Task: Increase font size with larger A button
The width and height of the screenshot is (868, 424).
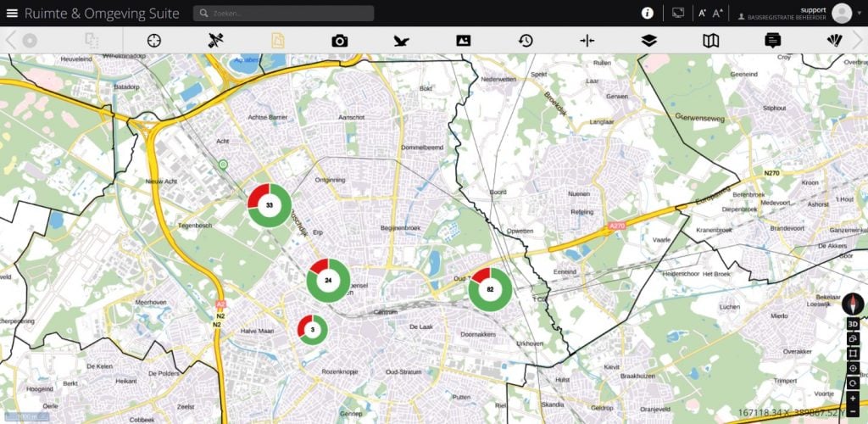Action: click(717, 14)
